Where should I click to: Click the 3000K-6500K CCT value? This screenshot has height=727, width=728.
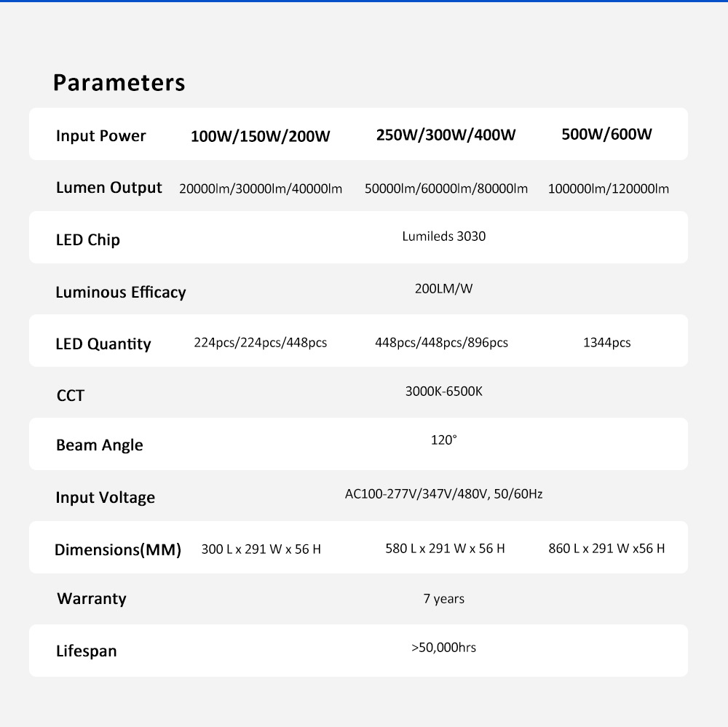443,392
